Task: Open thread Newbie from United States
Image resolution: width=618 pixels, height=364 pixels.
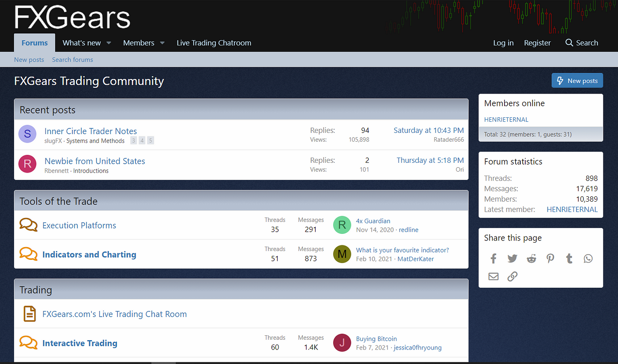Action: coord(95,161)
